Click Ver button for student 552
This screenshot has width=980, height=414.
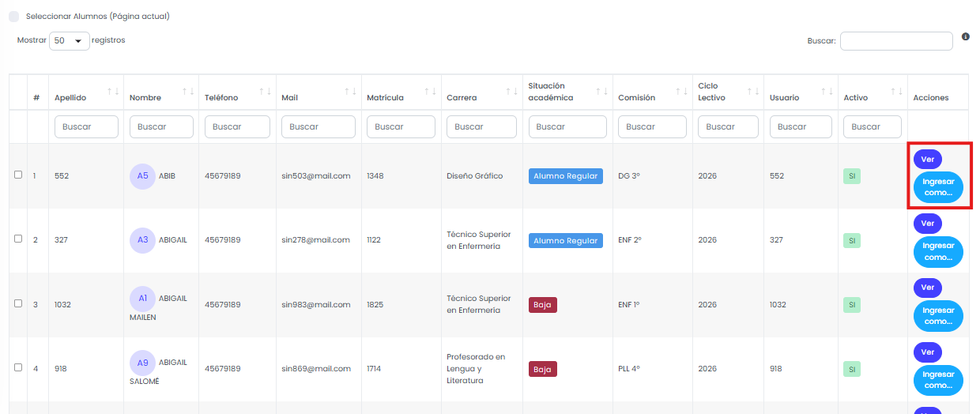(x=928, y=159)
